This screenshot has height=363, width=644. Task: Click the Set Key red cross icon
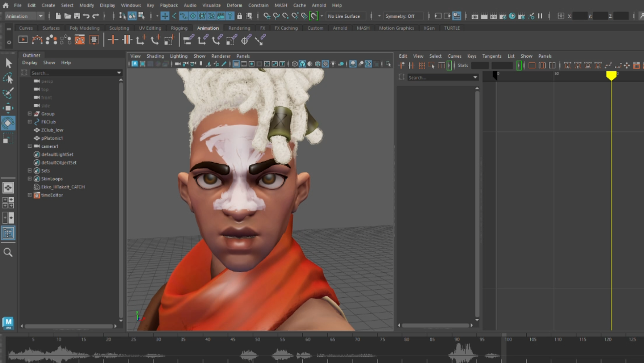pyautogui.click(x=113, y=40)
